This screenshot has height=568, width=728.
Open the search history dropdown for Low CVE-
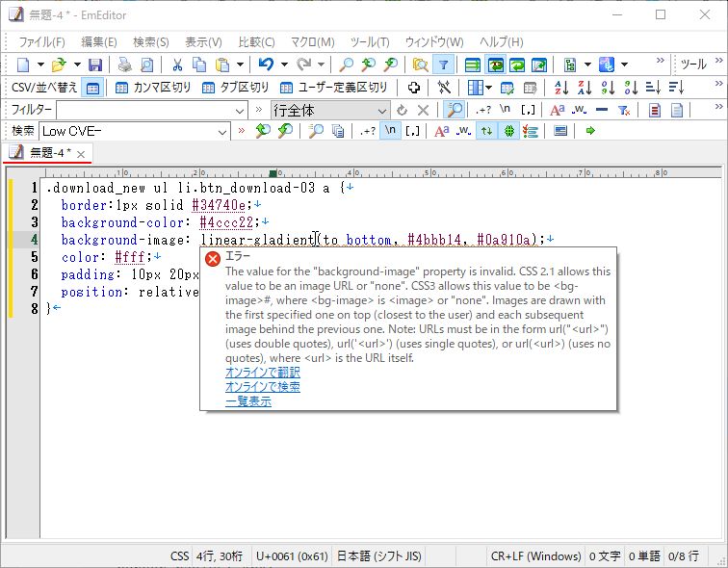coord(222,132)
